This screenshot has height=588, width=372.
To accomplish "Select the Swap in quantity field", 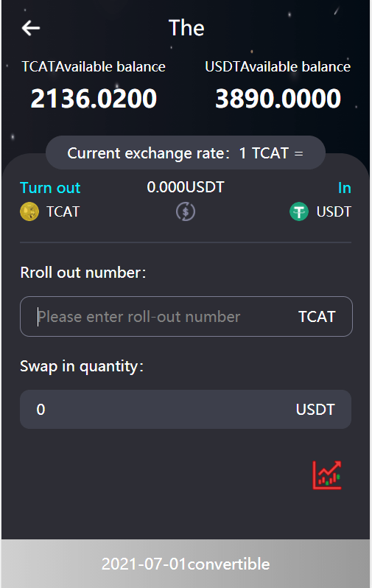I will tap(186, 409).
